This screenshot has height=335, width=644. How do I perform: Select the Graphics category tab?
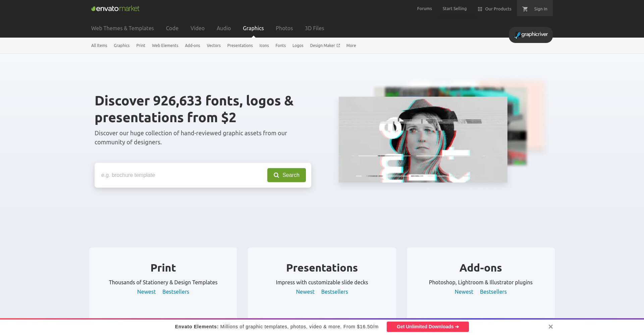(253, 28)
